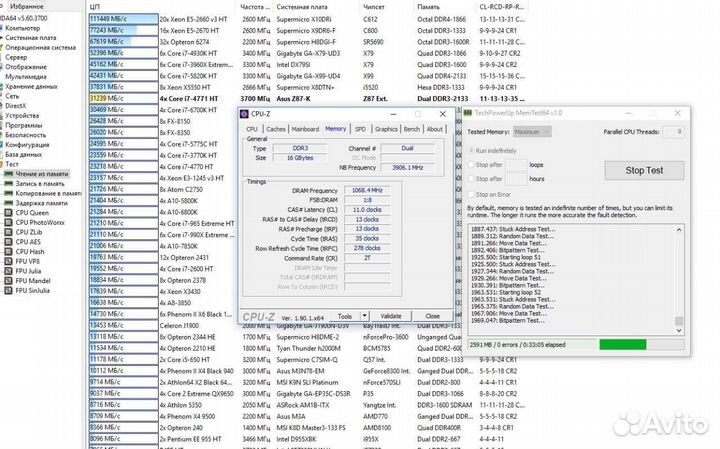Switch to the SPD tab in CPU-Z
The image size is (720, 449).
[x=360, y=129]
